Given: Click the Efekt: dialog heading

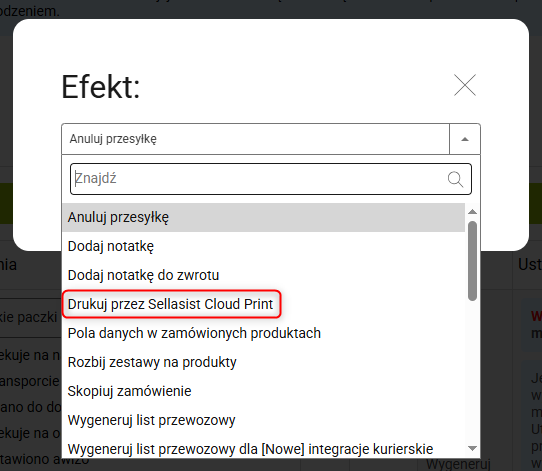Looking at the screenshot, I should [x=101, y=87].
